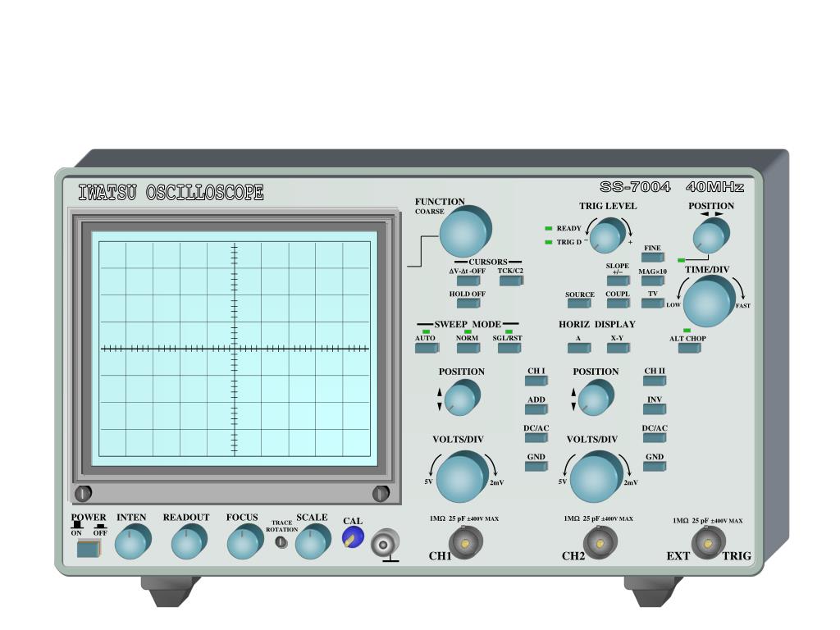This screenshot has width=840, height=630.
Task: Click the CH1 BNC input connector
Action: click(465, 543)
